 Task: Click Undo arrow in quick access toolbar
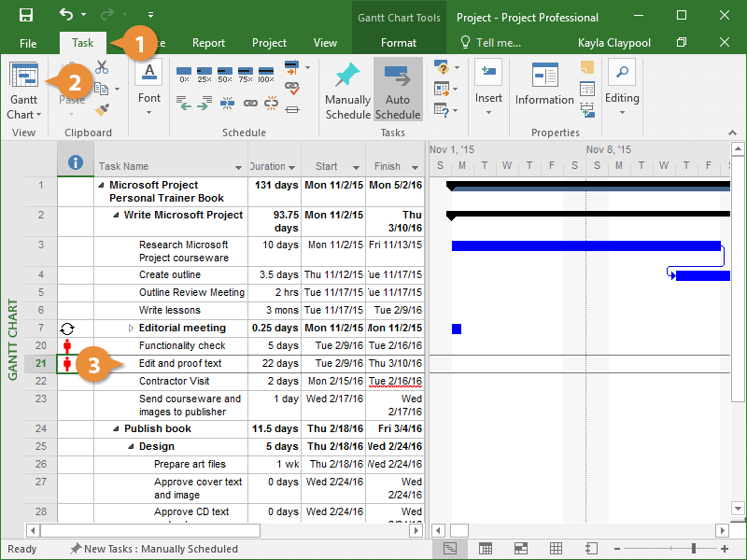coord(65,16)
